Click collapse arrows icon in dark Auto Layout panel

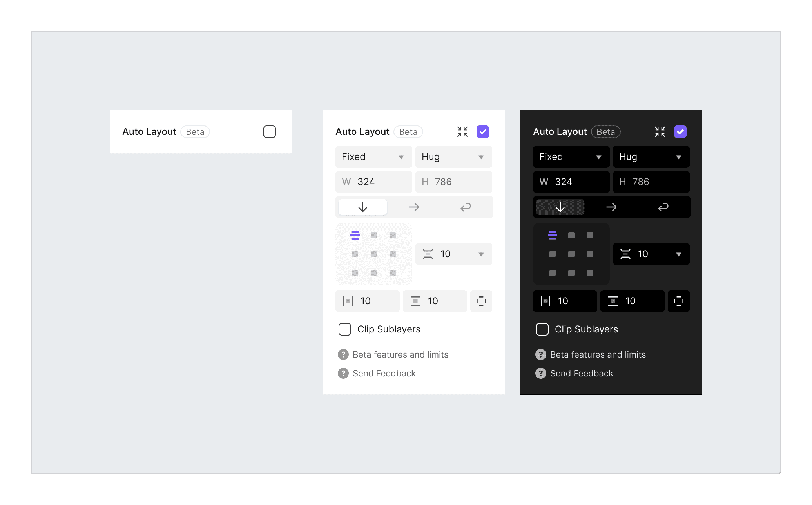coord(660,132)
